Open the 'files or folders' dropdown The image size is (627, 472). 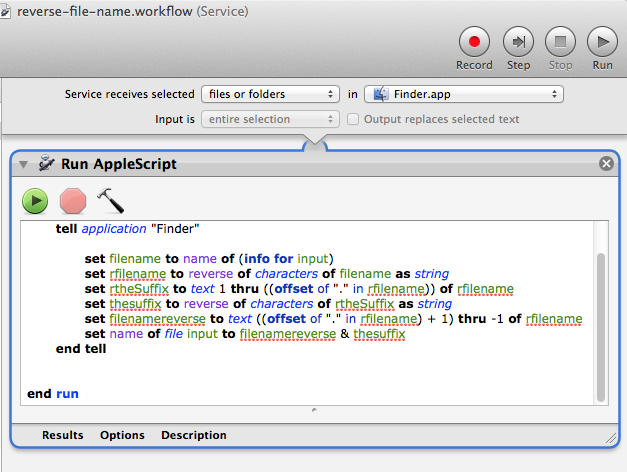point(270,94)
